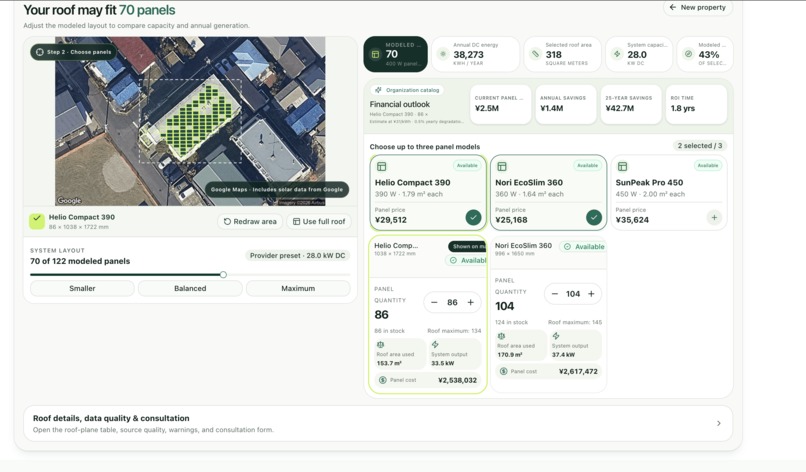Viewport: 806px width, 472px height.
Task: Click the grid icon in Use full roof
Action: [x=296, y=222]
